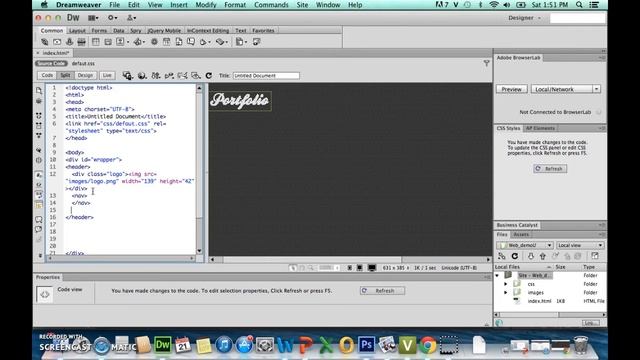Viewport: 640px width, 360px height.
Task: Open the Modify menu
Action: pos(205,5)
